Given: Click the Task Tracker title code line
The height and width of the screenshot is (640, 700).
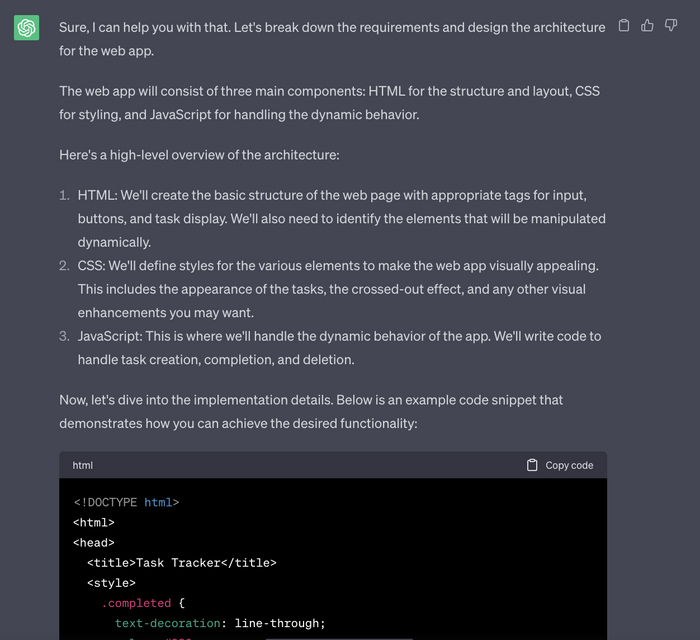Looking at the screenshot, I should coord(181,563).
